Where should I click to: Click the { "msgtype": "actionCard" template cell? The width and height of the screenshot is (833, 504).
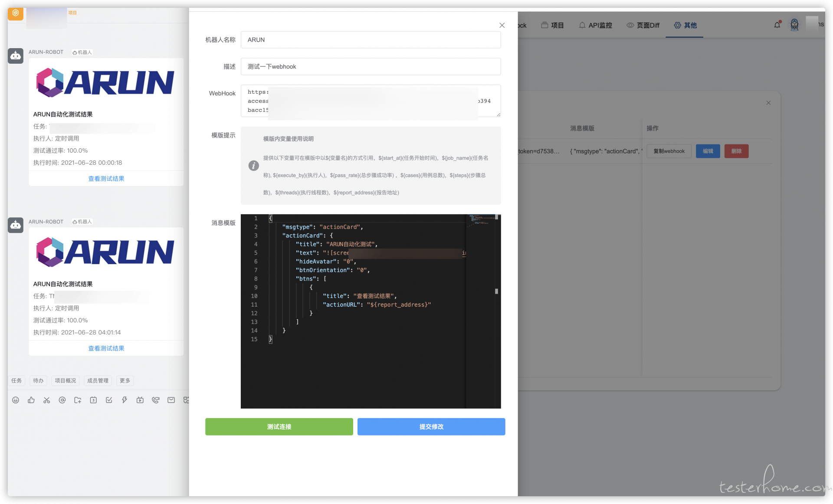(606, 151)
